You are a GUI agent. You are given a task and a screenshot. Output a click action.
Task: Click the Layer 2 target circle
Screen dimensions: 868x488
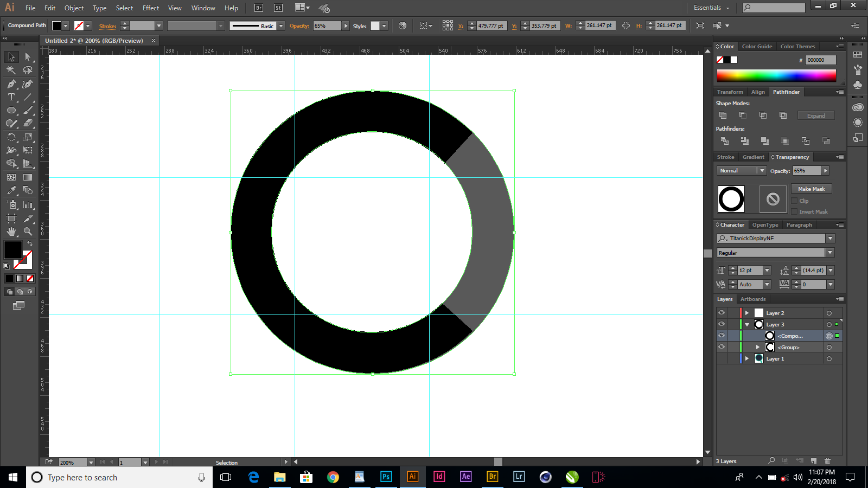[x=829, y=313]
